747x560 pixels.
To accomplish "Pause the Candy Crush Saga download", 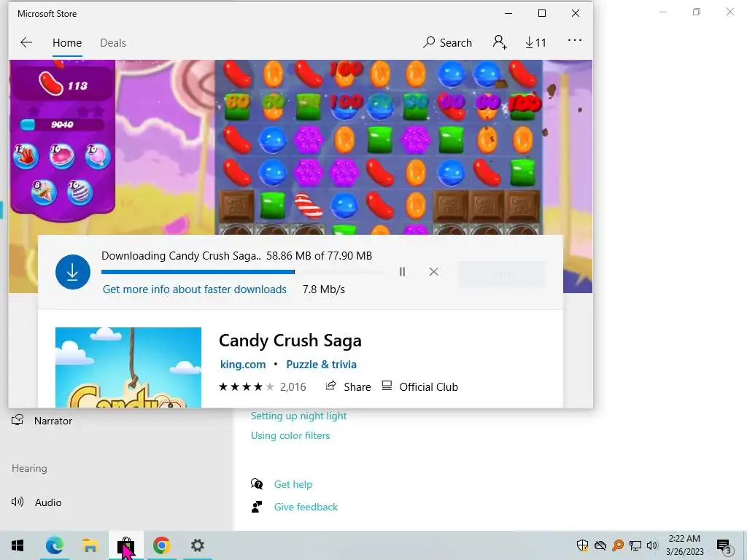I will pos(402,271).
